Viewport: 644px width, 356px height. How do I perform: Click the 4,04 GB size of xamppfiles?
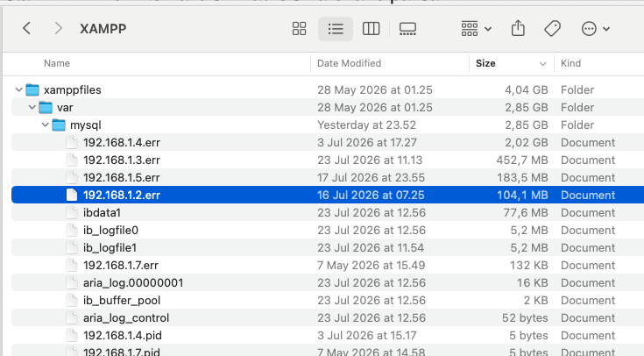pyautogui.click(x=527, y=89)
